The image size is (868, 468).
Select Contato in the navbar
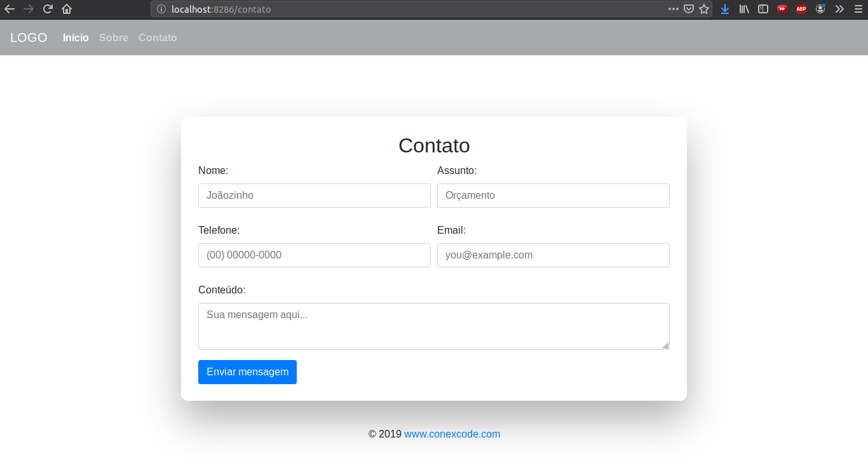click(158, 38)
